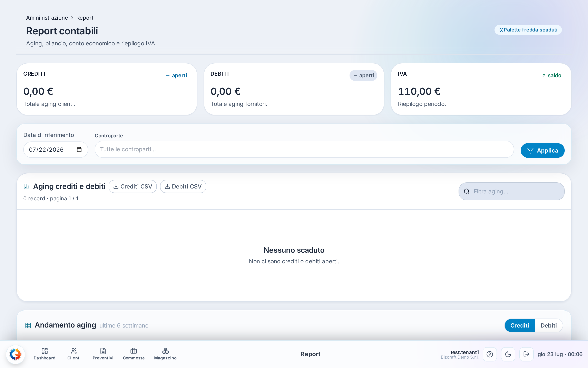Open Commesse section icon
Screen dimensions: 588x368
134,354
